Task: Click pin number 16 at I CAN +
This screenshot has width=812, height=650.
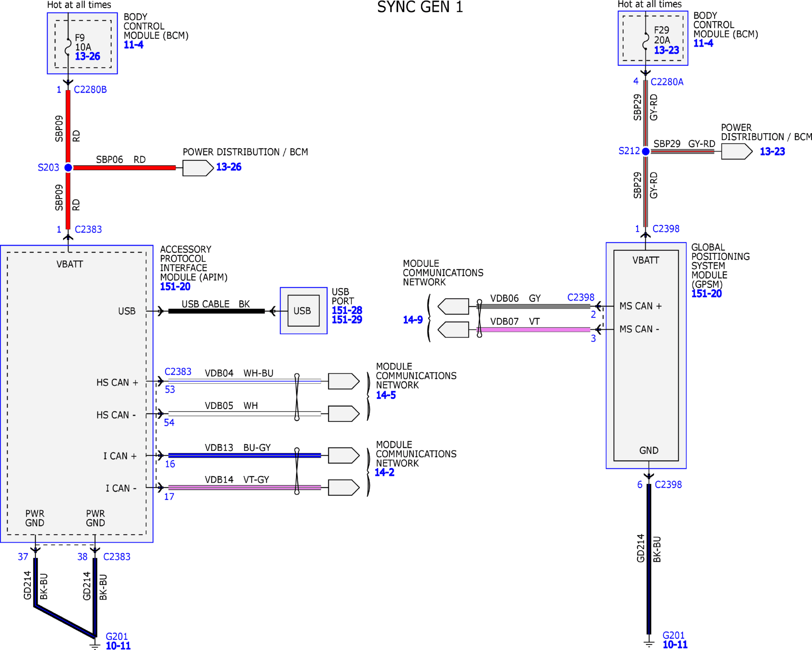Action: pyautogui.click(x=170, y=464)
